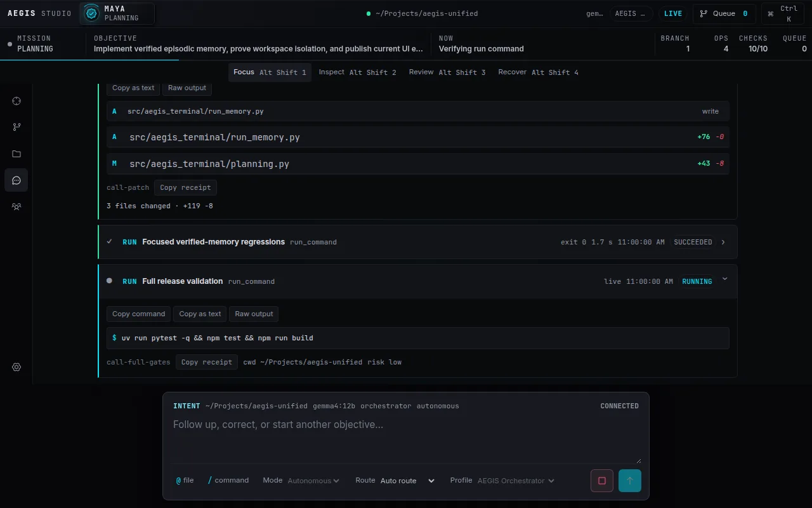Insert a file reference with @ file
The height and width of the screenshot is (508, 812).
pyautogui.click(x=185, y=481)
